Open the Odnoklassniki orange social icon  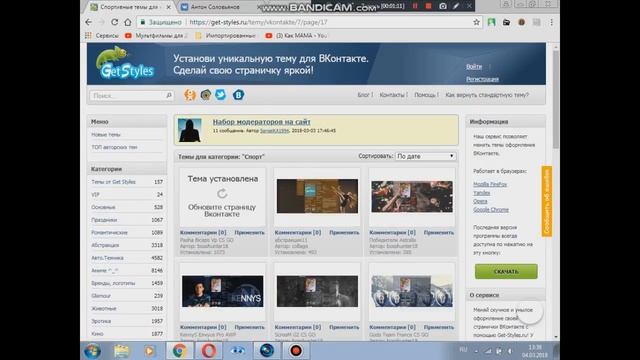190,95
